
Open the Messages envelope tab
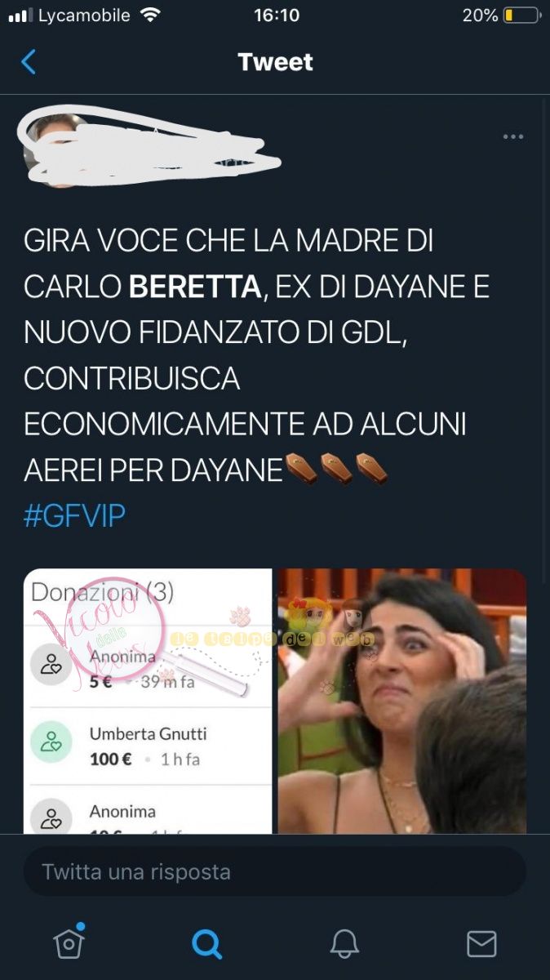[481, 944]
